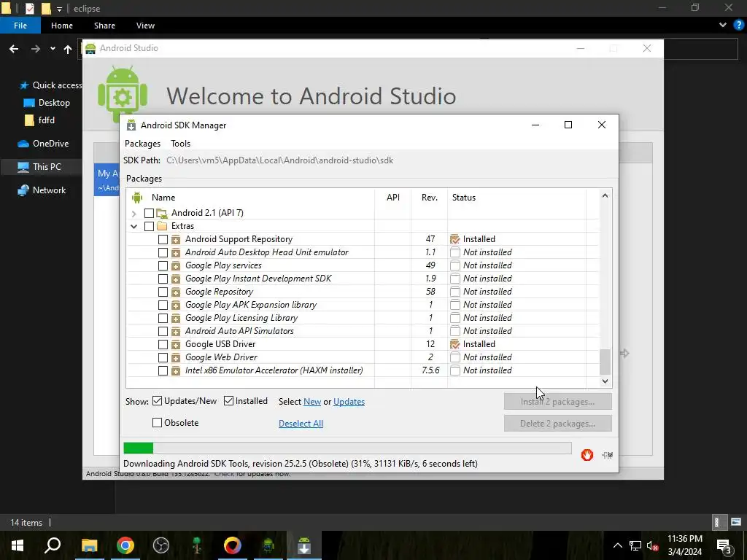Click the Android Support Repository package icon
This screenshot has height=560, width=747.
(176, 239)
